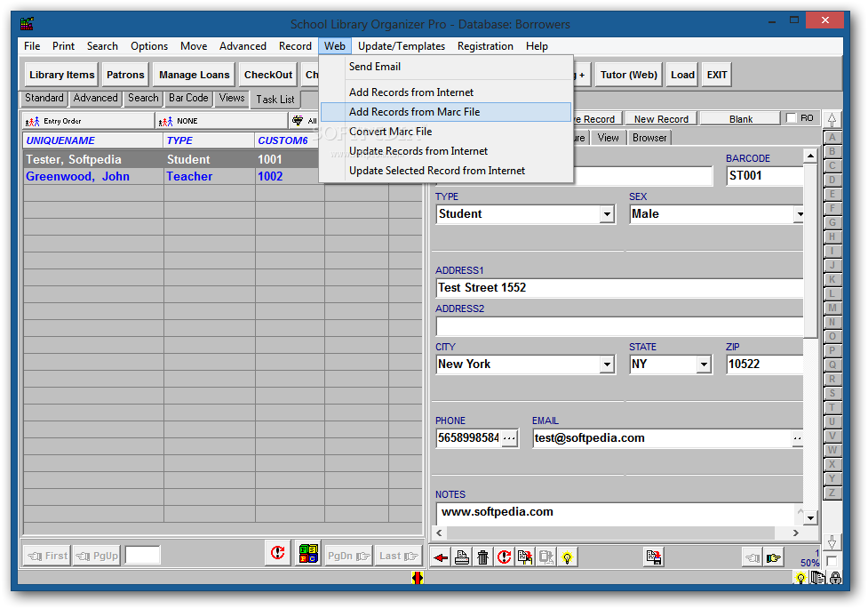
Task: Click the CheckOut button
Action: (x=268, y=75)
